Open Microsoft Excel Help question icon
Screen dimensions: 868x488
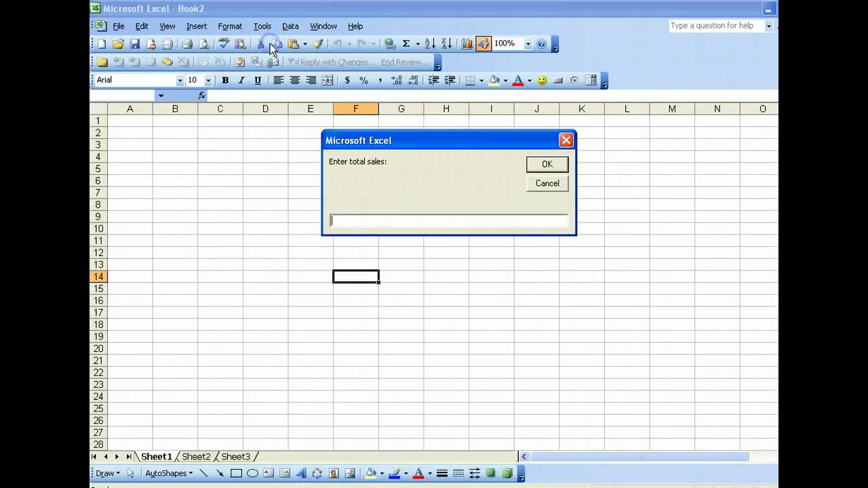pos(541,44)
